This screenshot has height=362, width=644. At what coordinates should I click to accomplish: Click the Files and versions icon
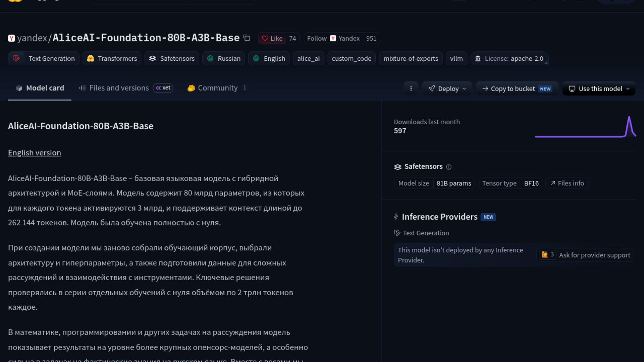[x=83, y=88]
